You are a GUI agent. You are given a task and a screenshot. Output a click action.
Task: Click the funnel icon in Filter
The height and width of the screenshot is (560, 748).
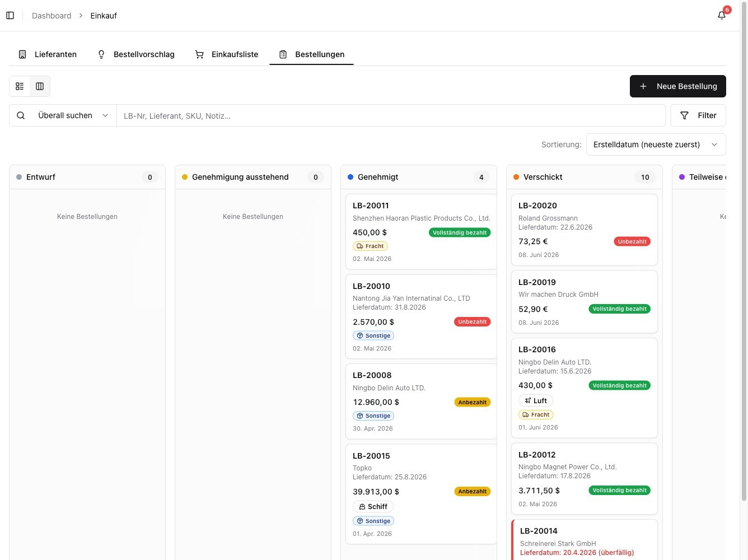pyautogui.click(x=684, y=115)
